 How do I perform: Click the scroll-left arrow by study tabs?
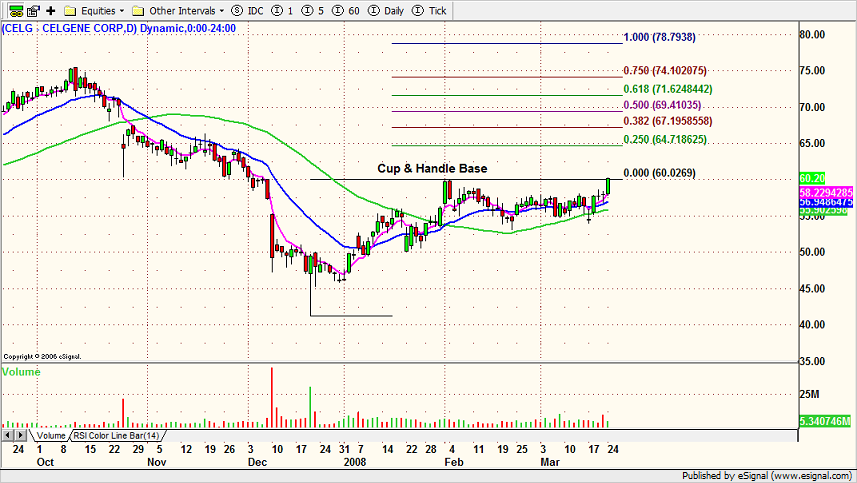(8, 435)
